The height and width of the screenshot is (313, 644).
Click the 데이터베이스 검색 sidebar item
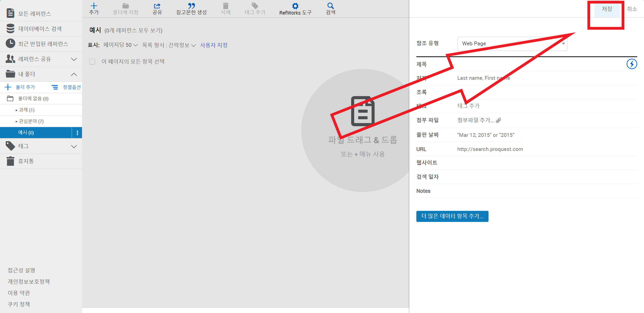[x=40, y=29]
